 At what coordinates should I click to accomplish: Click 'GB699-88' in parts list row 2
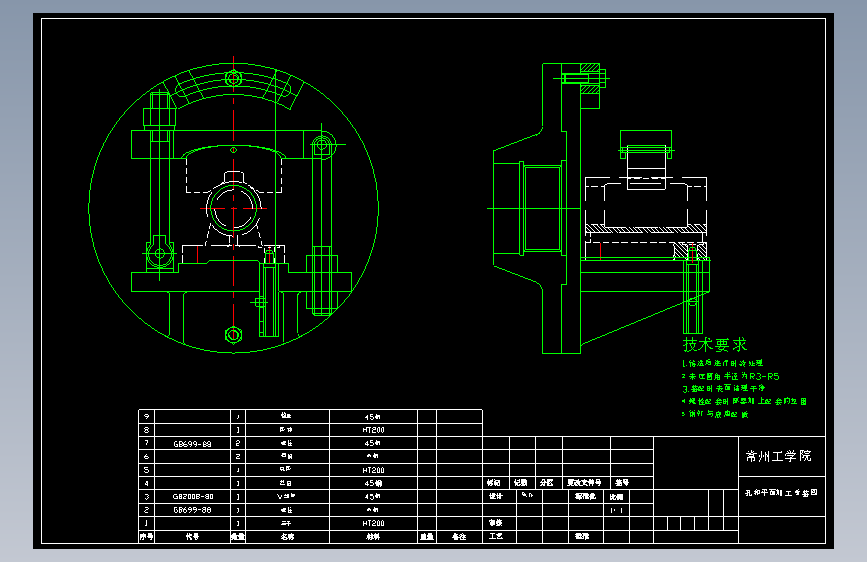click(x=192, y=510)
